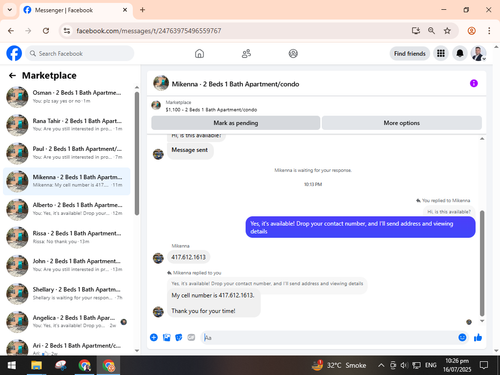
Task: Click the ENG language indicator
Action: point(431,365)
